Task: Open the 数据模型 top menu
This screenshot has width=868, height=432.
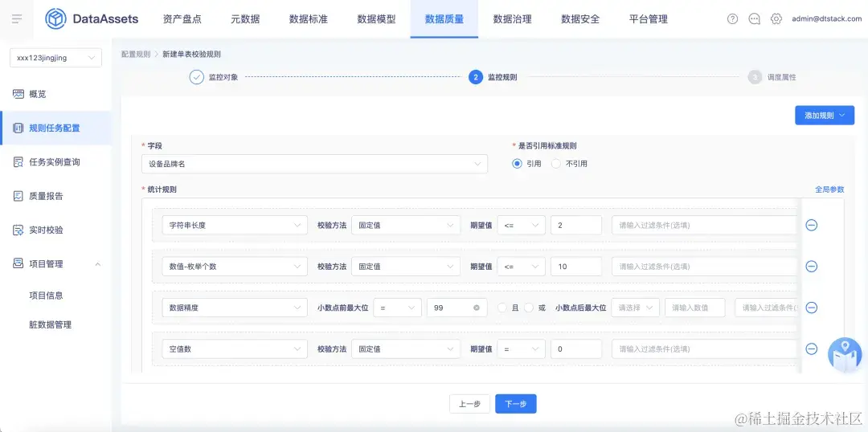Action: click(x=376, y=18)
